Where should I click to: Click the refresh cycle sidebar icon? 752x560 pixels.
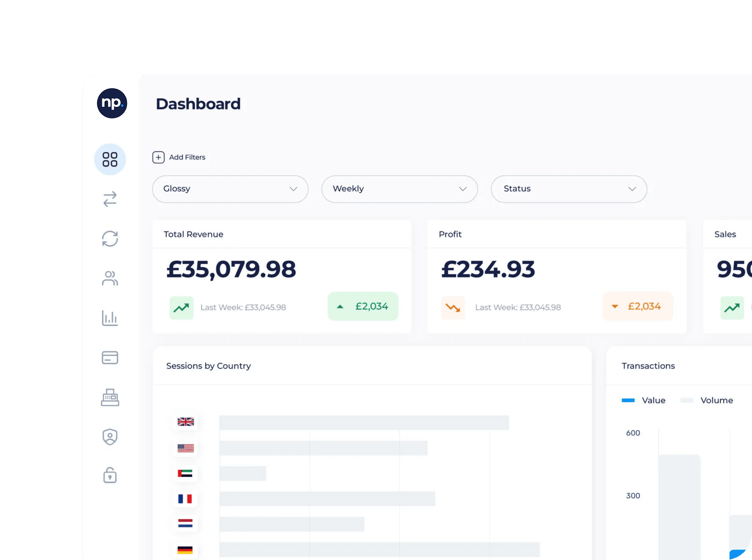coord(110,238)
